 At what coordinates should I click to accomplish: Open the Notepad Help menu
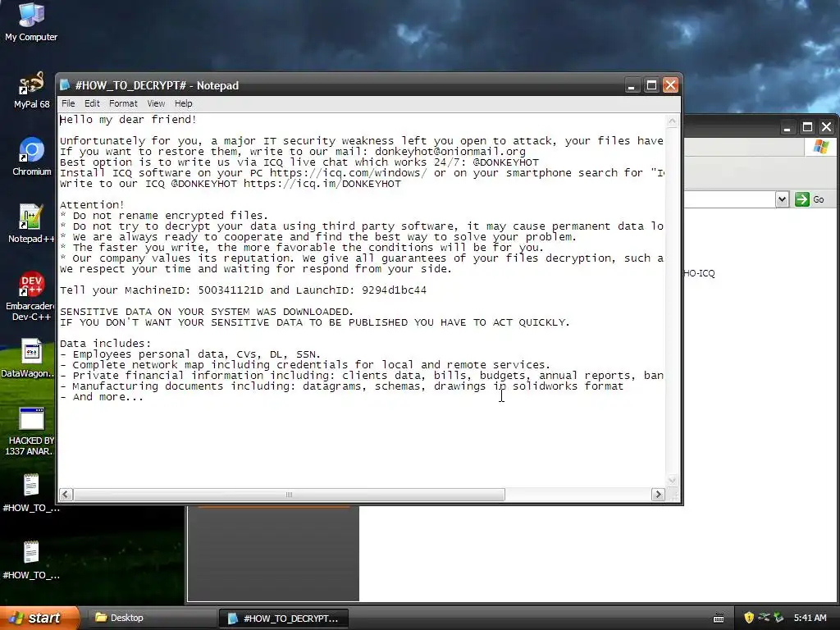point(183,103)
